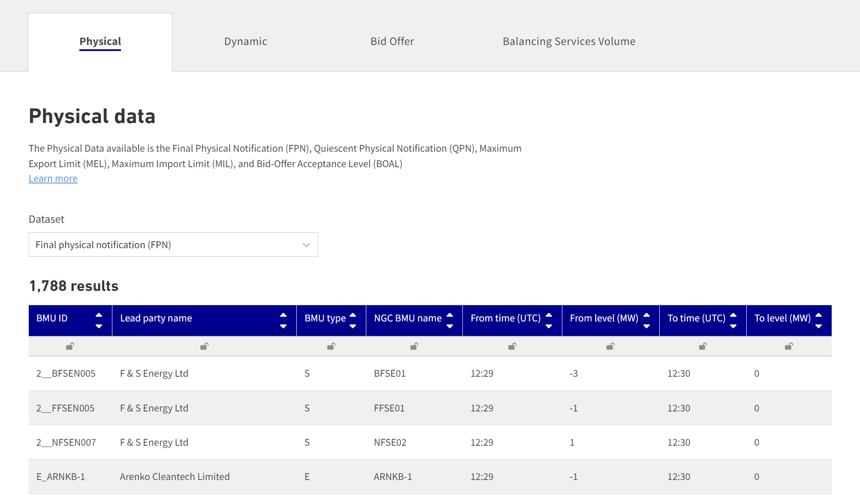Click the Learn more link
This screenshot has height=504, width=860.
(53, 178)
